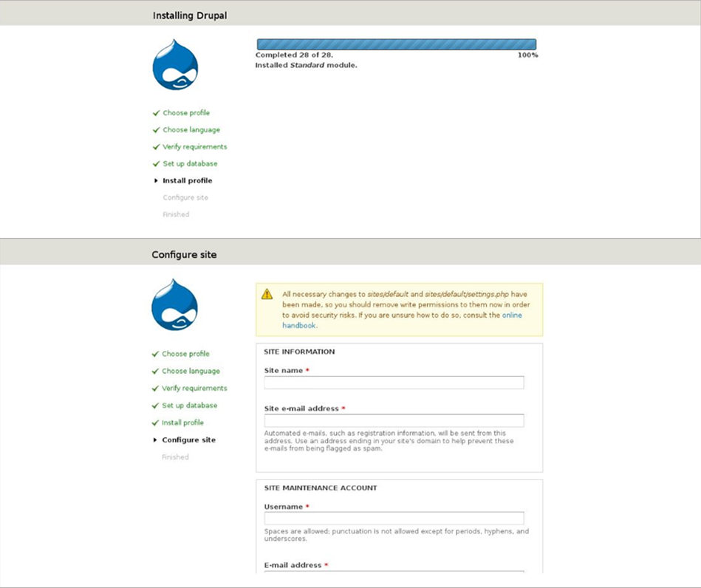Focus the Site e-mail address input field
The width and height of the screenshot is (701, 588).
coord(394,420)
